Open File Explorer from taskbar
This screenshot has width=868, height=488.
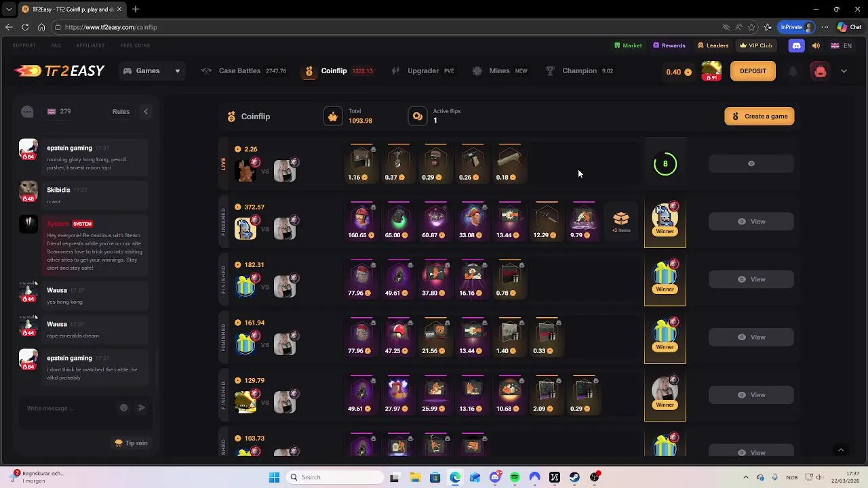(415, 478)
